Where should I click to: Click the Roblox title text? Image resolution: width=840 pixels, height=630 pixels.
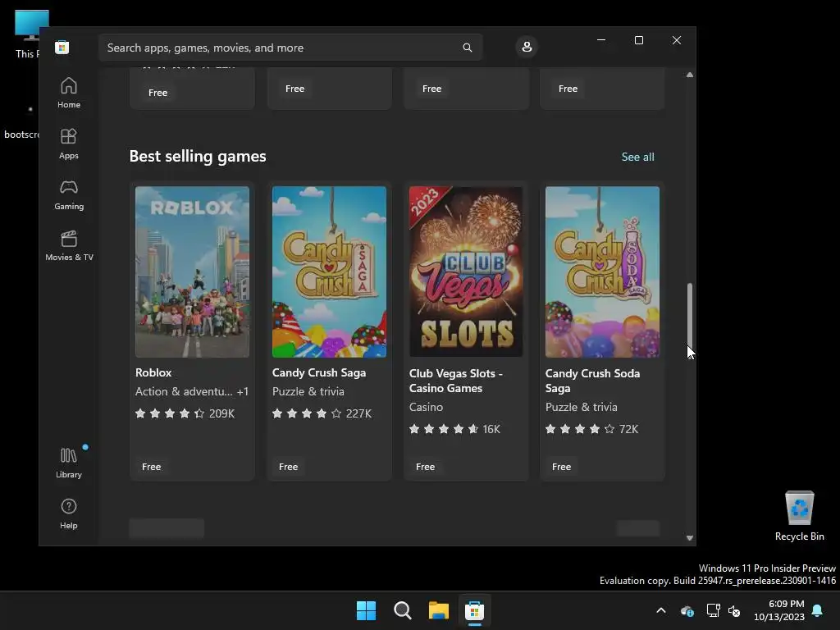pos(153,372)
